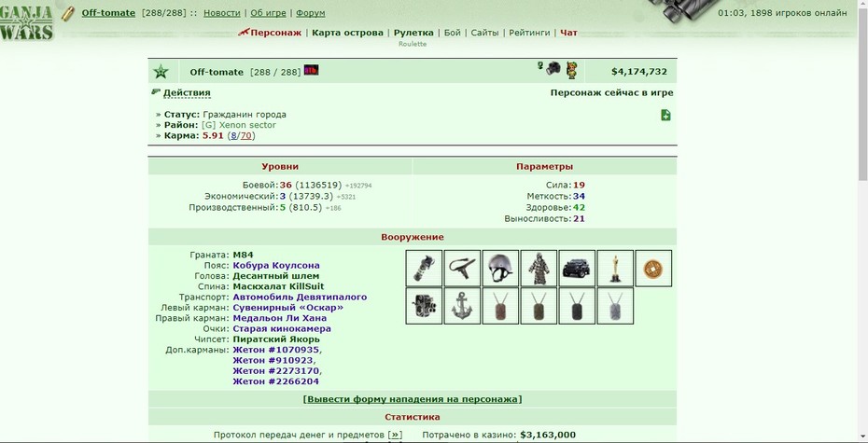Viewport: 868px width, 443px height.
Task: Click the green add-note document icon
Action: click(x=665, y=115)
